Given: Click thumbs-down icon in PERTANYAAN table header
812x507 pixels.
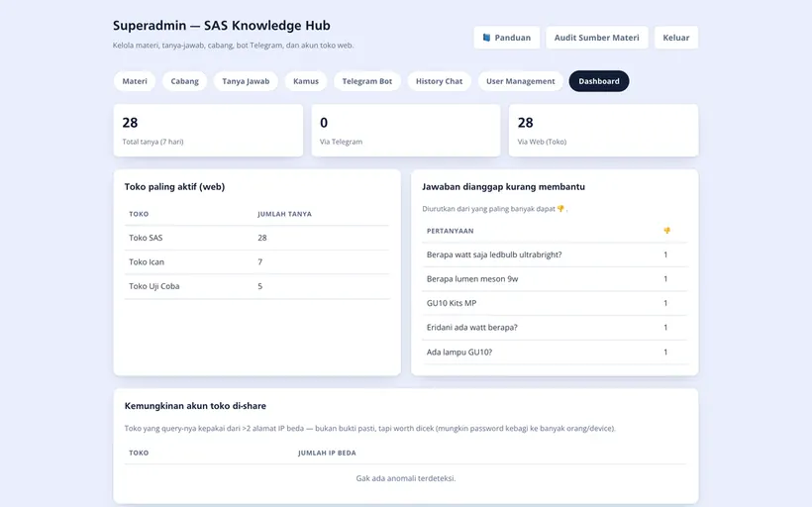Looking at the screenshot, I should [x=667, y=231].
